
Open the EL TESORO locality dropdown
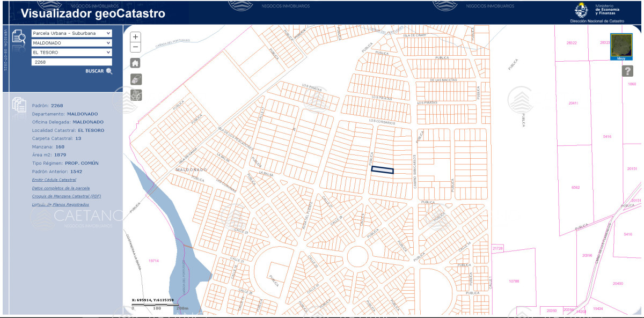tap(71, 53)
